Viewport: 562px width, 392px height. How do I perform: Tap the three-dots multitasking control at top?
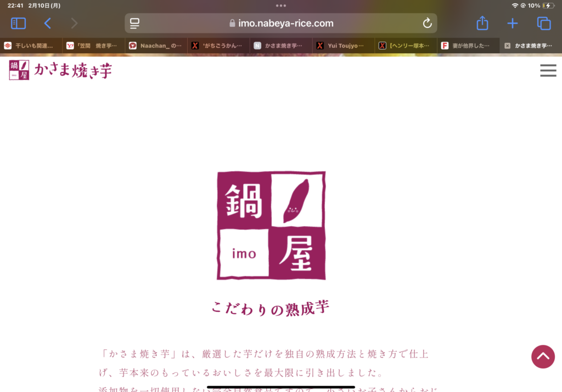coord(281,5)
